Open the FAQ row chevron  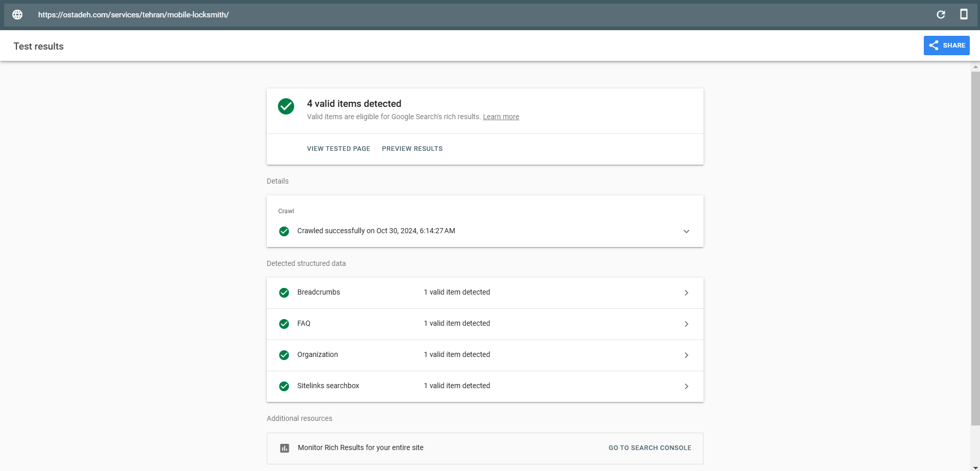[686, 324]
